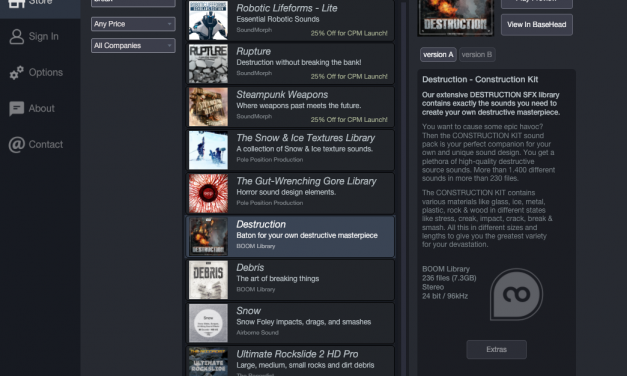
Task: Click 'Horror sound design elements.' subtitle
Action: [286, 192]
